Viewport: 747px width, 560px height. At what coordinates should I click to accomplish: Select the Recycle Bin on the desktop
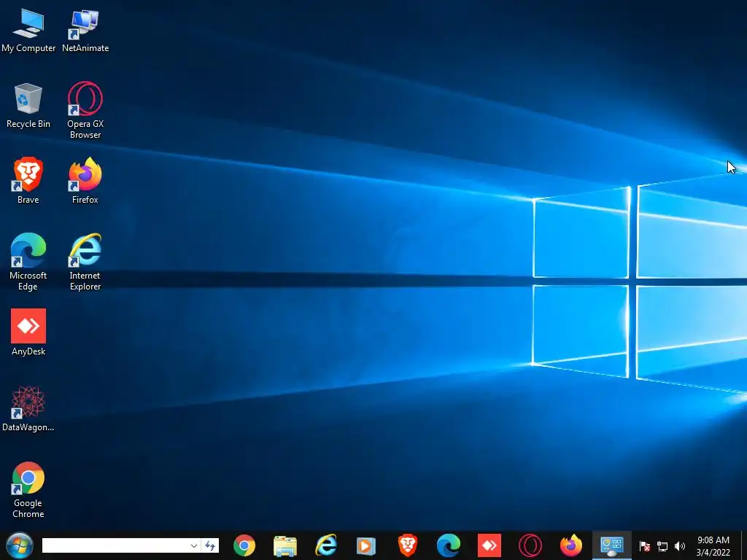pyautogui.click(x=28, y=105)
